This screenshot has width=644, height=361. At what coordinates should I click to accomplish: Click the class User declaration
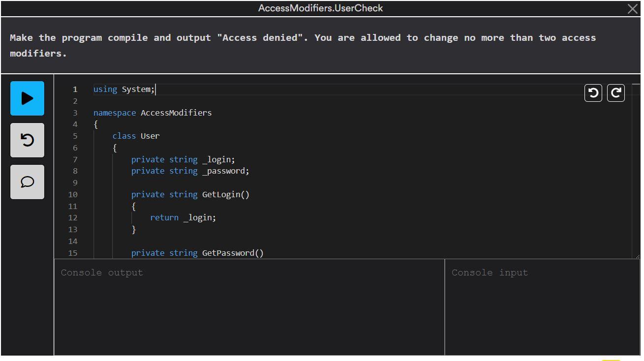coord(136,136)
